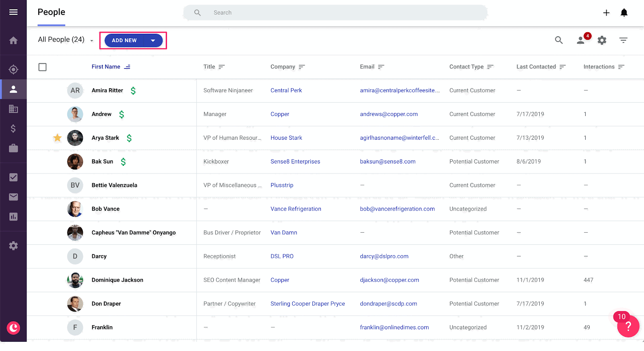This screenshot has width=644, height=351.
Task: Open Sterling Cooper Draper Pryce link
Action: (x=308, y=304)
